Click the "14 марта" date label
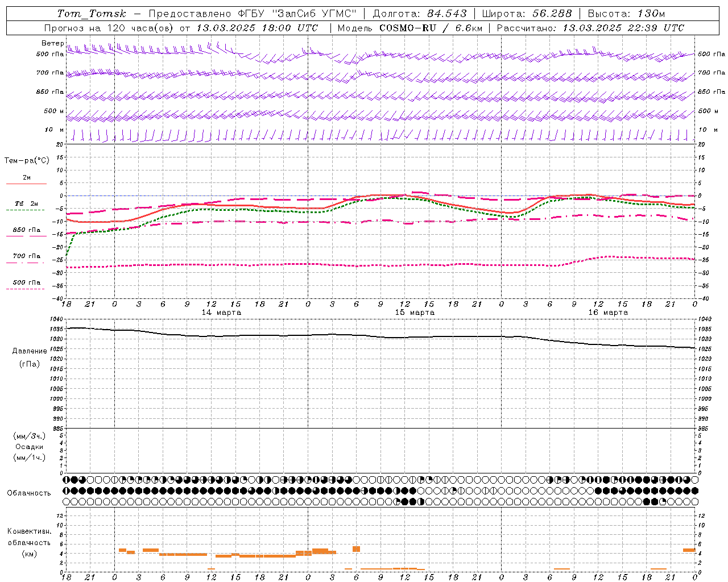Screen dimensions: 728x582 click(x=221, y=313)
